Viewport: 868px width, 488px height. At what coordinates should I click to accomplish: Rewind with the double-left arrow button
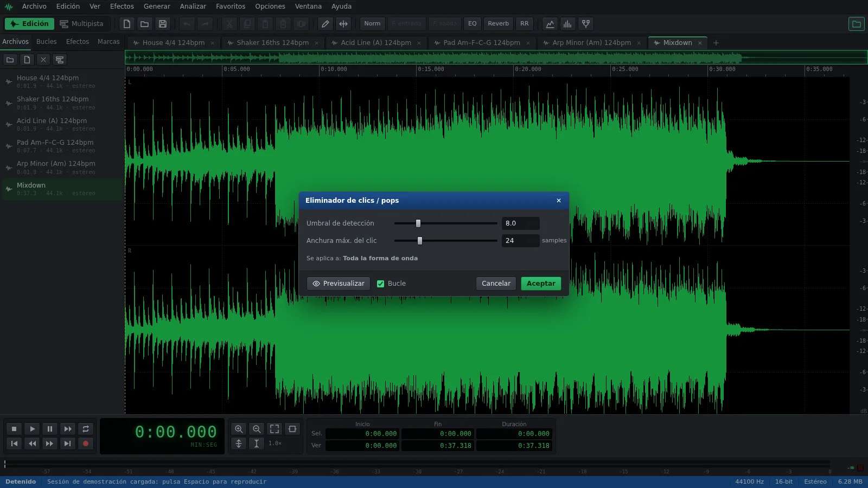point(32,444)
